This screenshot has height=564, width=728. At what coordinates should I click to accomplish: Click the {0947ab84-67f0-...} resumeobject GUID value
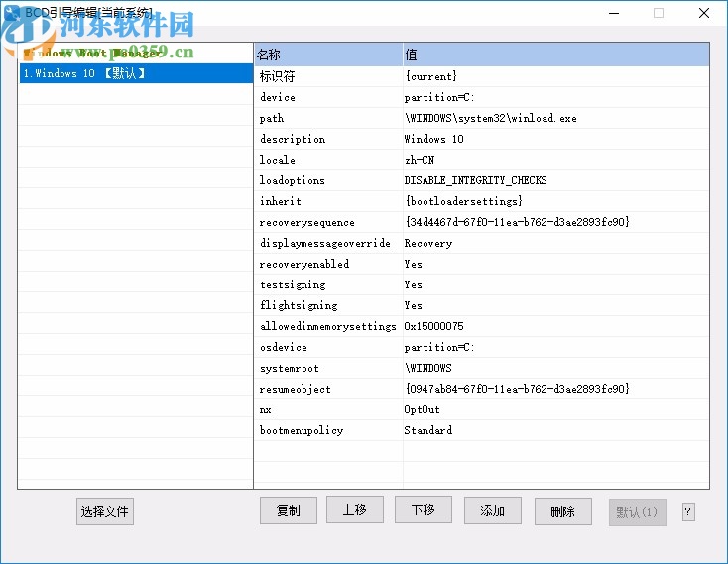point(517,389)
